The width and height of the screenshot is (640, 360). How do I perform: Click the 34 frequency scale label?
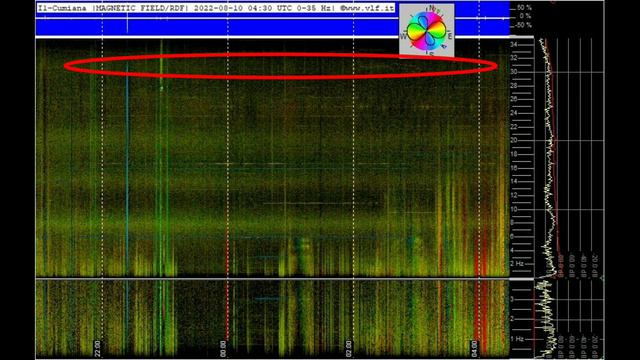click(x=514, y=44)
